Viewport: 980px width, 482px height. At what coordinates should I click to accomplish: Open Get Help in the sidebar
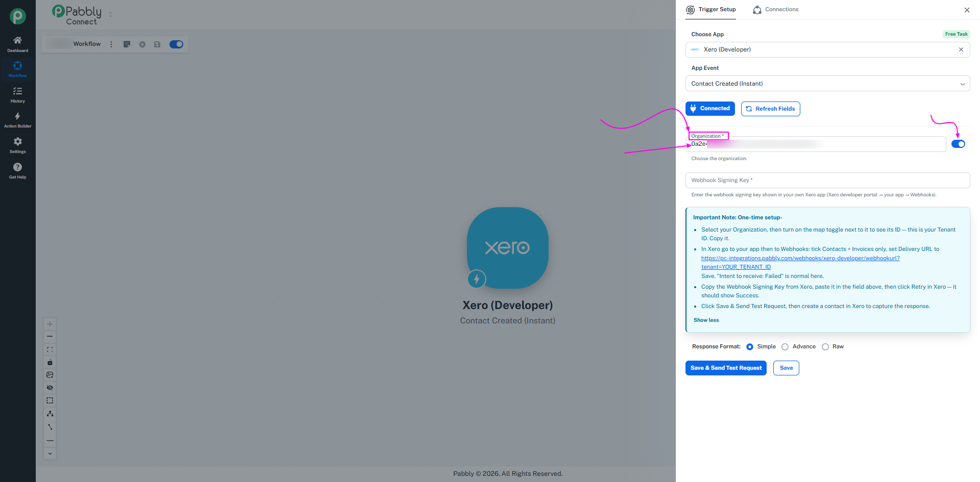(17, 170)
